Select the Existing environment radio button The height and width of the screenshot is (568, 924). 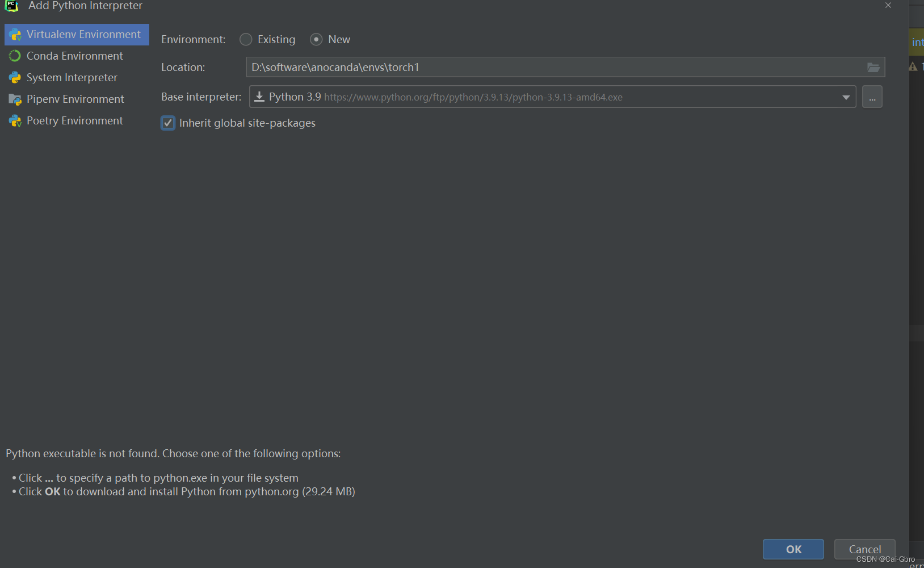pos(246,39)
